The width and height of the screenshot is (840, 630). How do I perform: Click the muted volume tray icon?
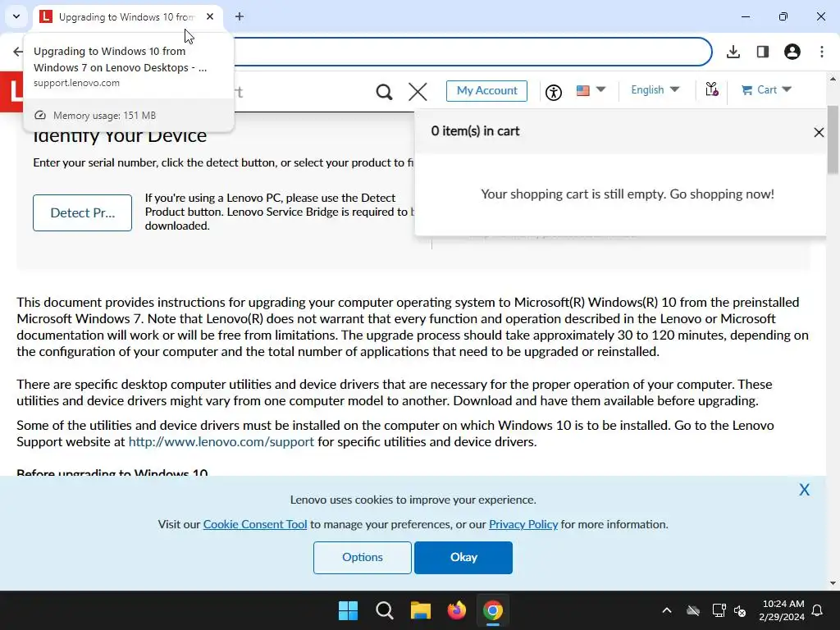740,610
